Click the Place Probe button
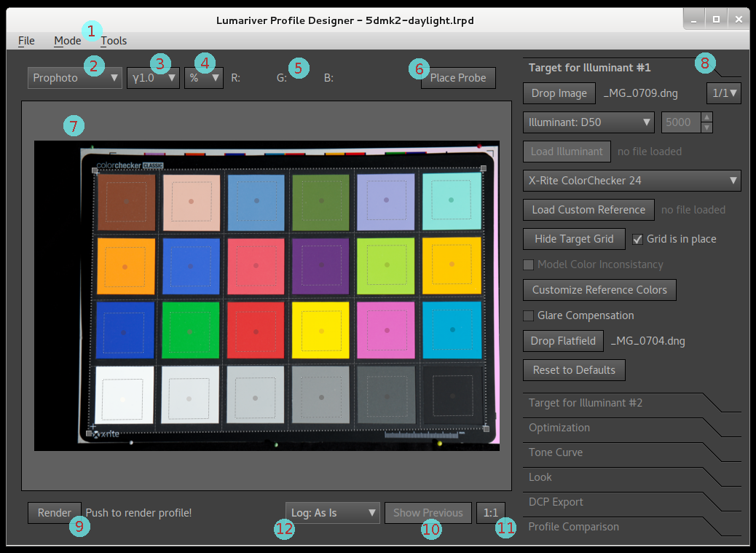 [x=458, y=78]
